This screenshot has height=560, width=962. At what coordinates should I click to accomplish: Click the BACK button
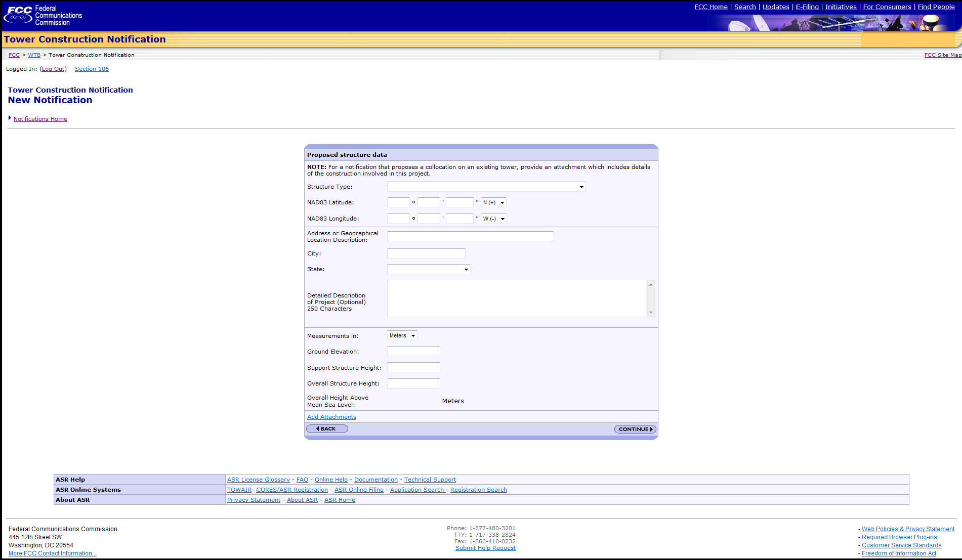(x=327, y=429)
